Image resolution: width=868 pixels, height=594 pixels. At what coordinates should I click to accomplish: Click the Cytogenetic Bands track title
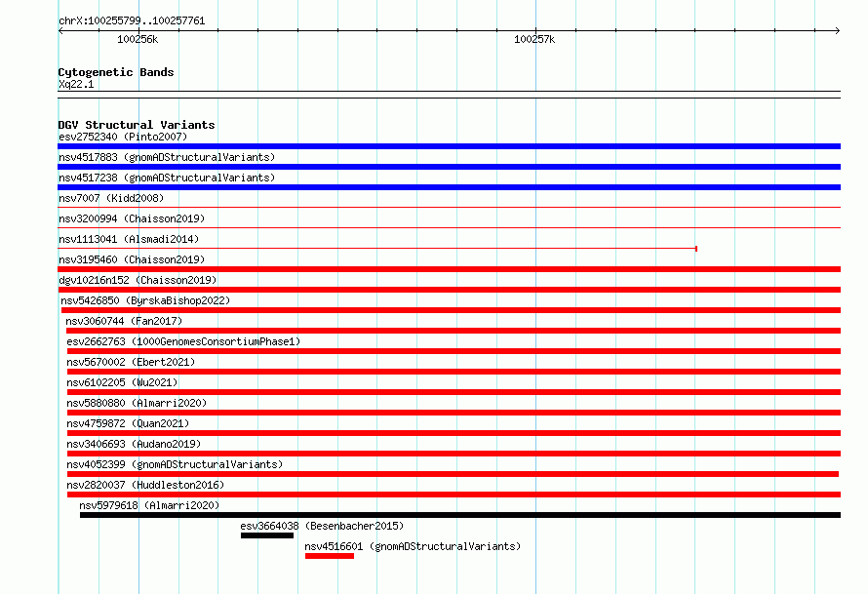pos(116,72)
